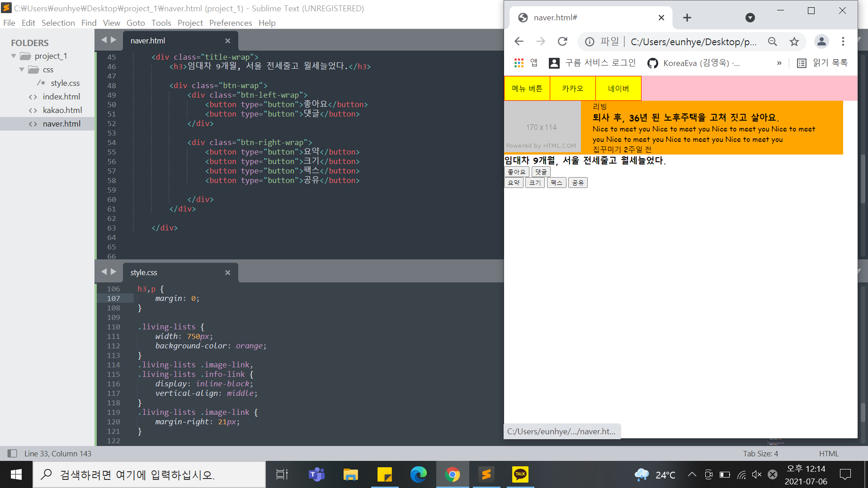Open the Preferences menu
Screen dimensions: 868x488
coord(230,23)
